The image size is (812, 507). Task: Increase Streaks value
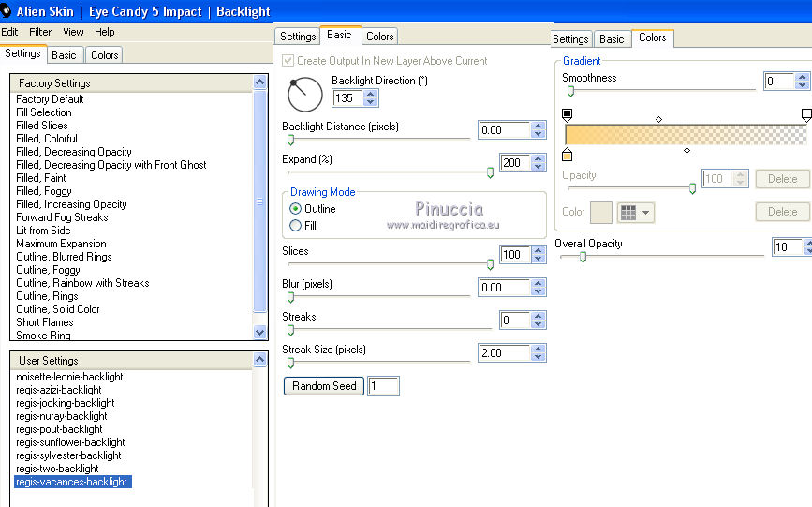pos(538,316)
